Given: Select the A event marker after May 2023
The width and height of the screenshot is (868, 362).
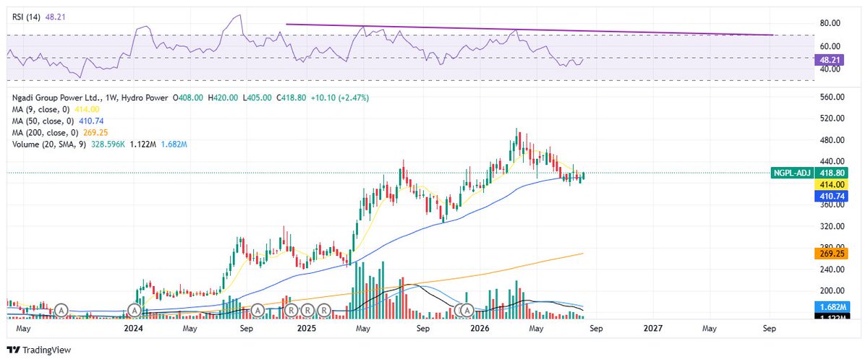Looking at the screenshot, I should tap(63, 309).
